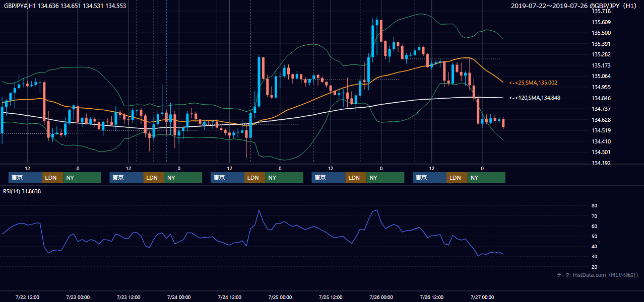644x302 pixels.
Task: Click the 25 SMA 135.002 label
Action: point(533,83)
